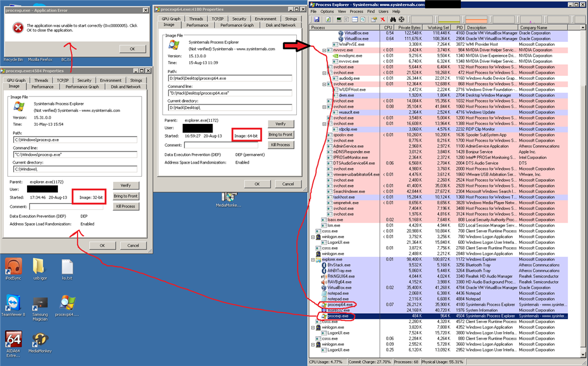The image size is (588, 366).
Task: Open the Options menu
Action: (x=327, y=11)
